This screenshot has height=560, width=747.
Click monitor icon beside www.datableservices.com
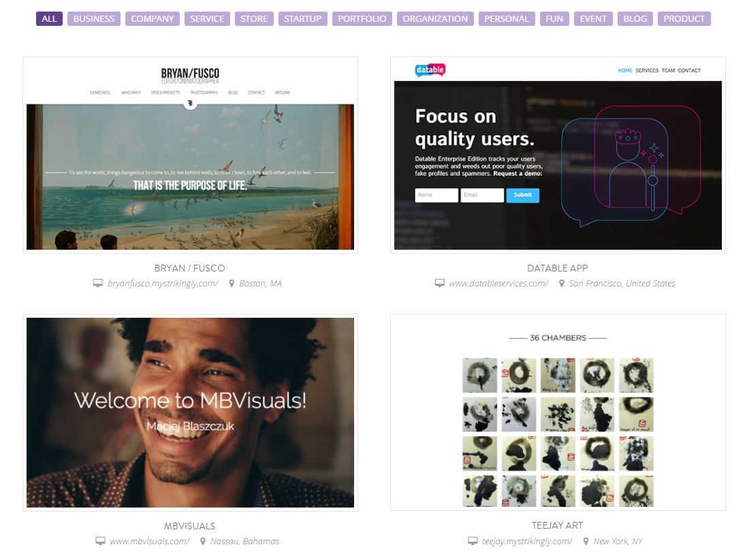440,283
